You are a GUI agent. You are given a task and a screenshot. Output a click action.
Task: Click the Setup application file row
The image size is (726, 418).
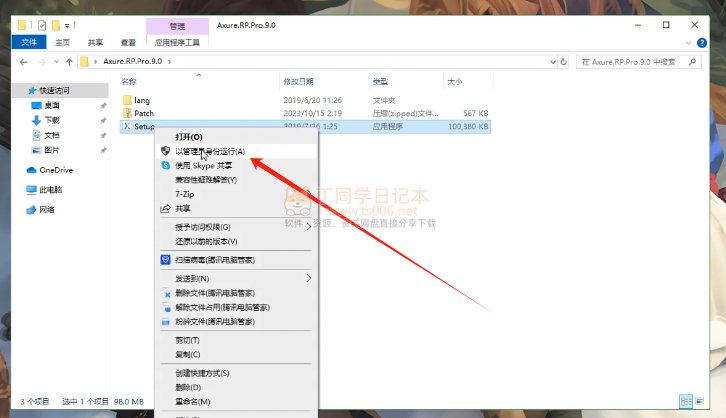click(x=306, y=126)
